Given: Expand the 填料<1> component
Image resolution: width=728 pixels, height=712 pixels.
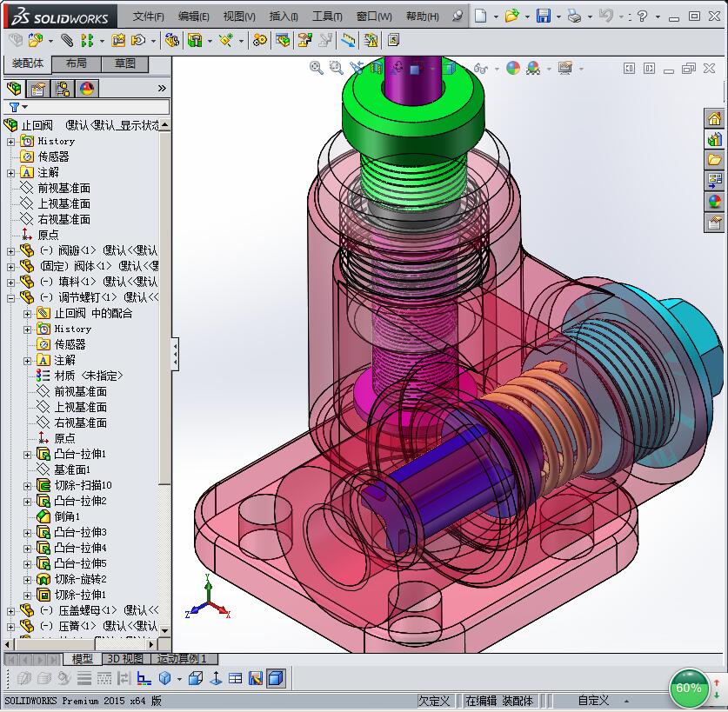Looking at the screenshot, I should click(10, 283).
